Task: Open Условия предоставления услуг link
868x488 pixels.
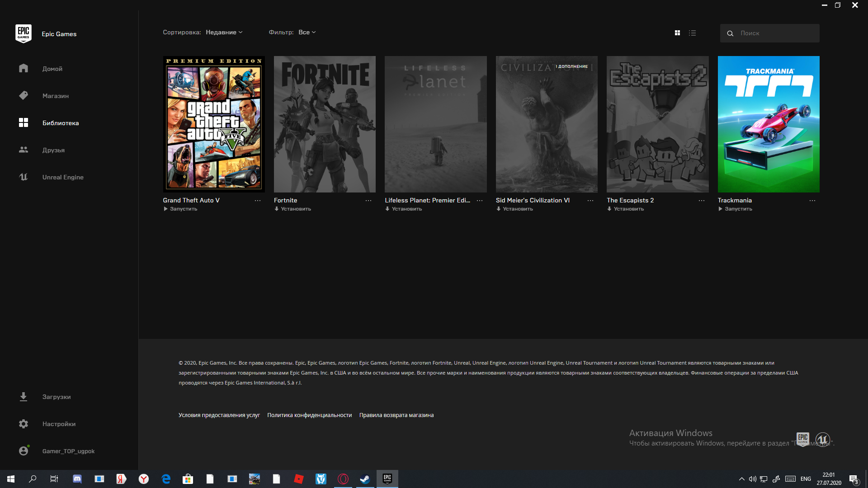Action: click(219, 415)
